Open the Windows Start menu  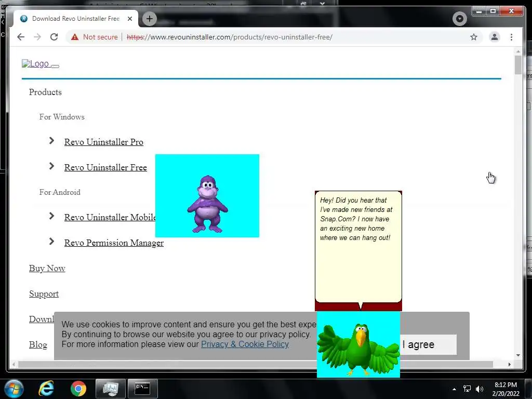[14, 389]
